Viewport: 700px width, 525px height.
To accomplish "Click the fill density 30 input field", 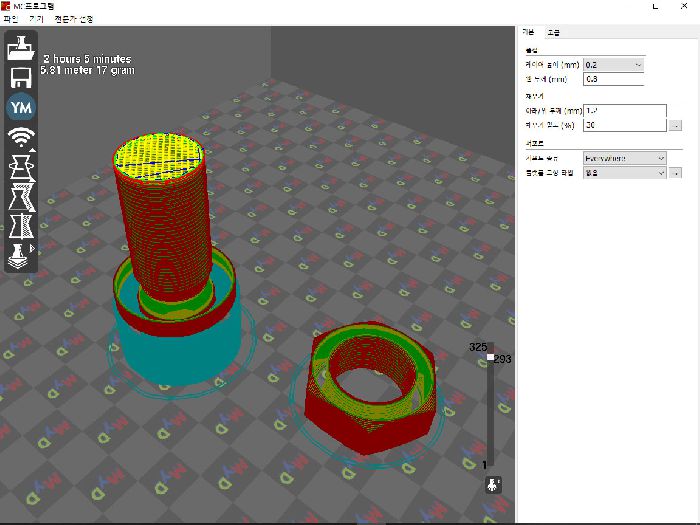I will pyautogui.click(x=624, y=125).
